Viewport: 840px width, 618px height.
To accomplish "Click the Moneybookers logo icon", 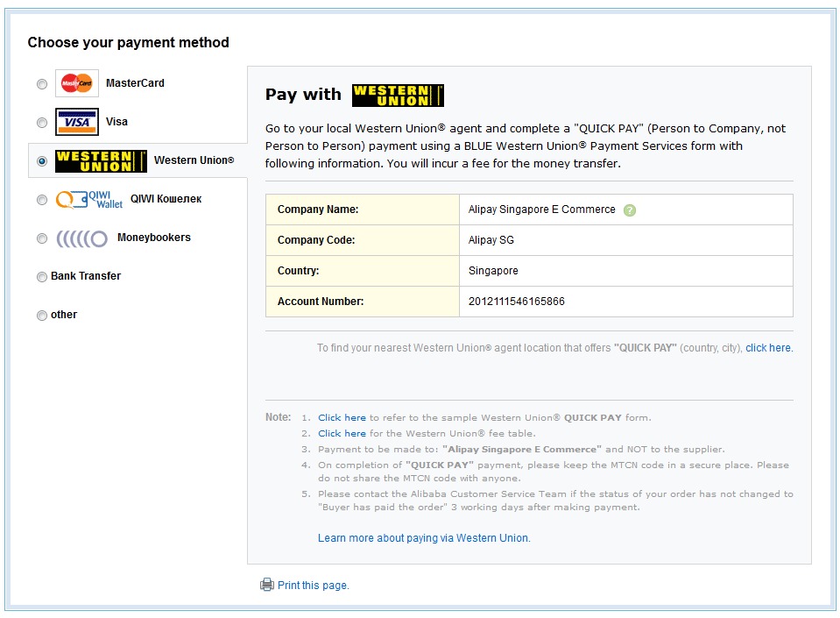I will (x=81, y=238).
